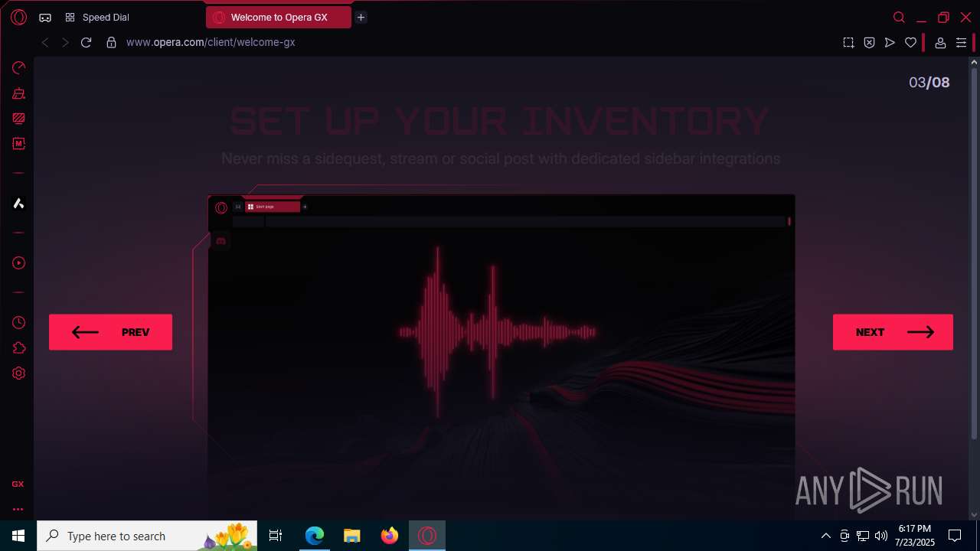Open Task View from taskbar
This screenshot has width=980, height=551.
click(x=276, y=536)
